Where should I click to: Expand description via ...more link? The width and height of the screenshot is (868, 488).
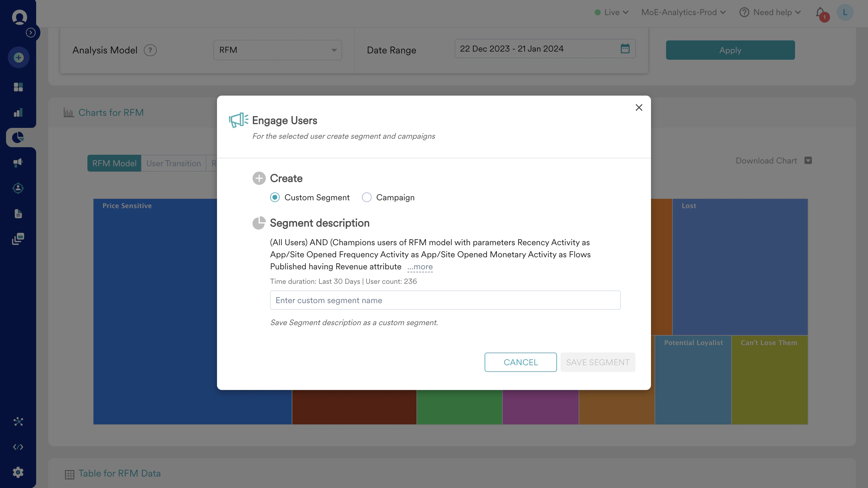coord(420,267)
